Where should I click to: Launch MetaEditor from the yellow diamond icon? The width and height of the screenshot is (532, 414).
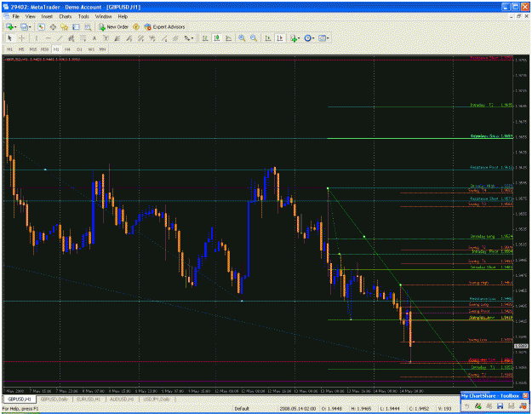pos(136,26)
